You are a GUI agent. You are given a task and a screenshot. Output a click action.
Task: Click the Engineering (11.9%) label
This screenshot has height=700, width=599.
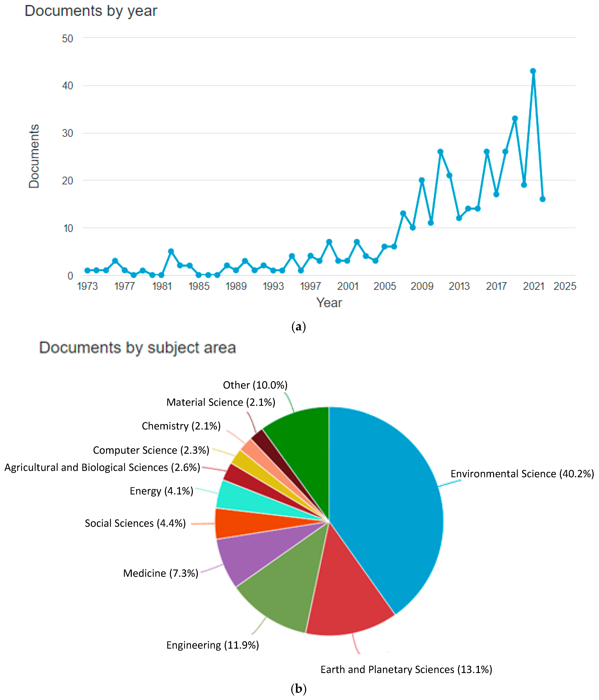click(x=212, y=645)
